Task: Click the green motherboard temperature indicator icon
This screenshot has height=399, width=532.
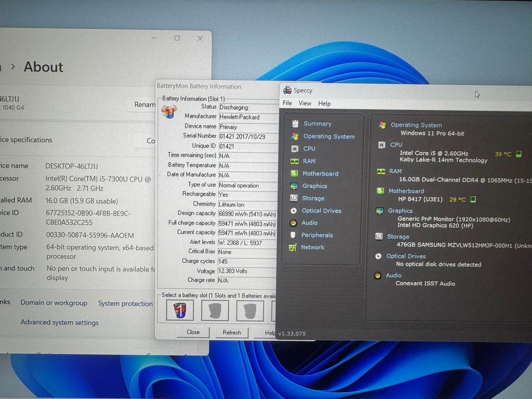Action: [x=473, y=199]
